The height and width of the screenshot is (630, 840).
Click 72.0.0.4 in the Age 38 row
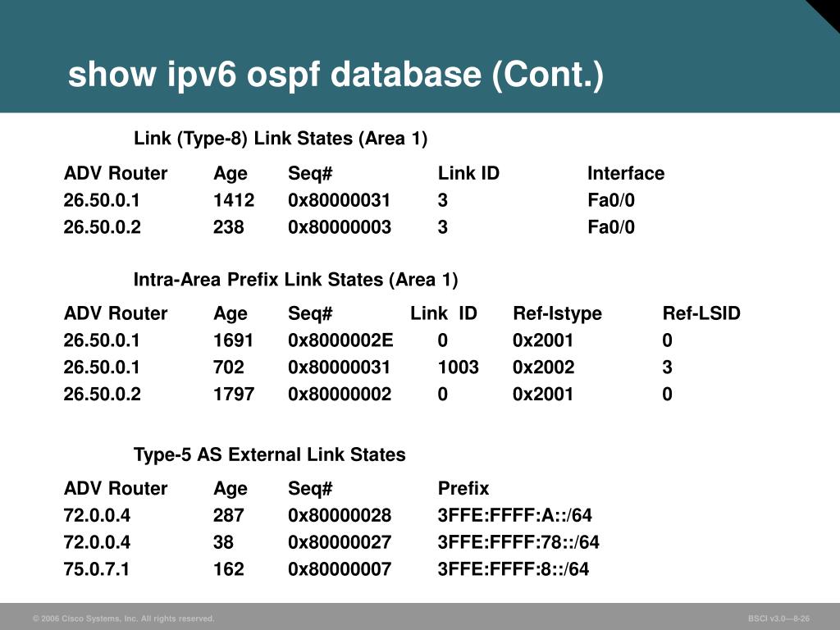pos(97,542)
